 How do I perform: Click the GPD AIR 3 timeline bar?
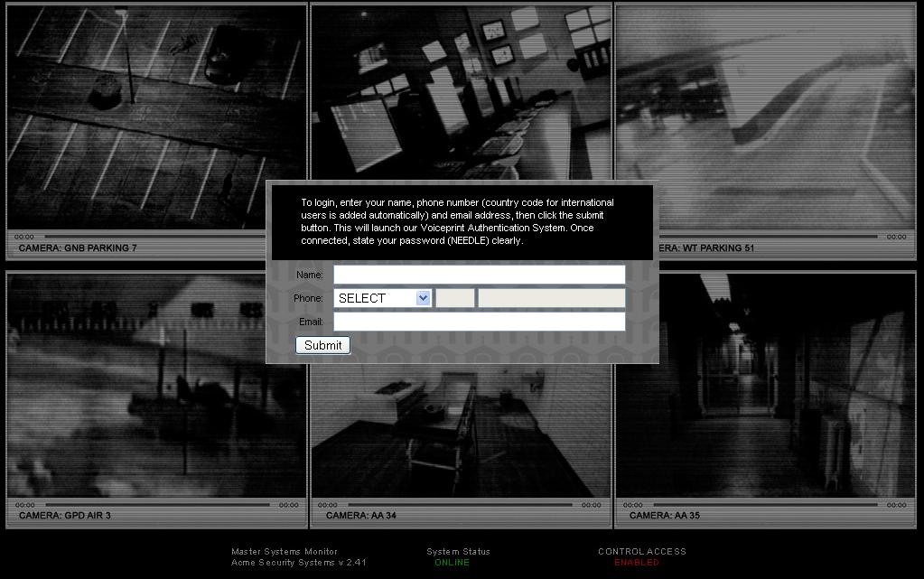(157, 505)
